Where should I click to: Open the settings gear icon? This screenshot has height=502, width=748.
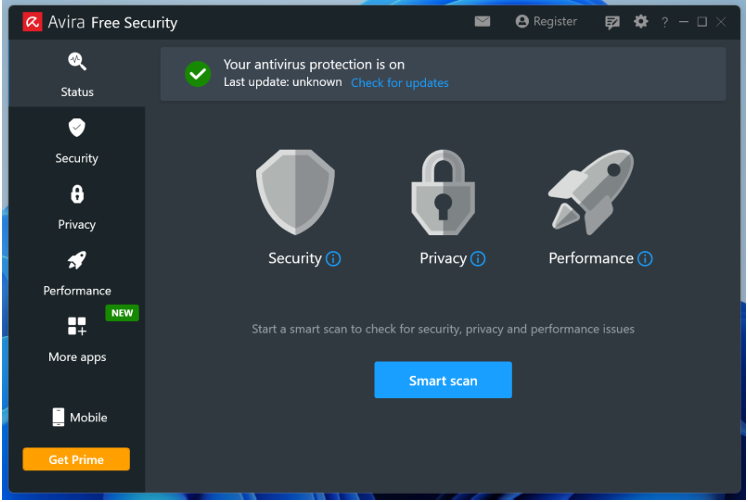(641, 21)
